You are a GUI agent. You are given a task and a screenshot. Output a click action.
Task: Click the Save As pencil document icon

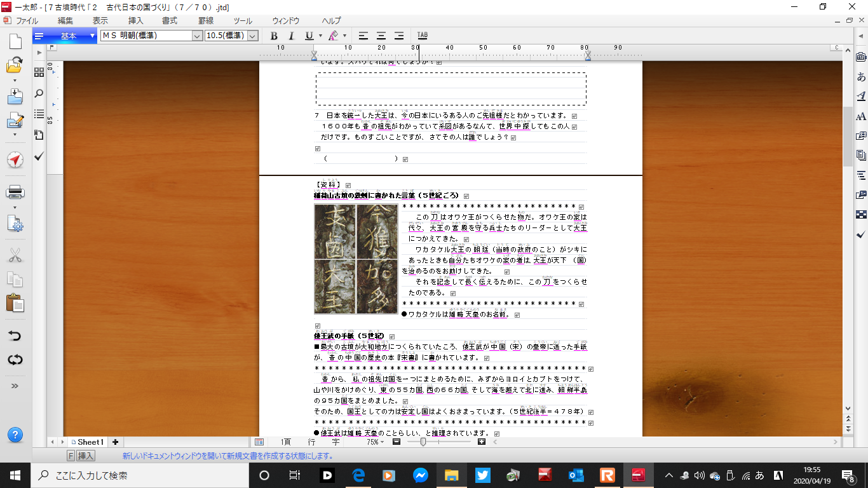tap(15, 121)
